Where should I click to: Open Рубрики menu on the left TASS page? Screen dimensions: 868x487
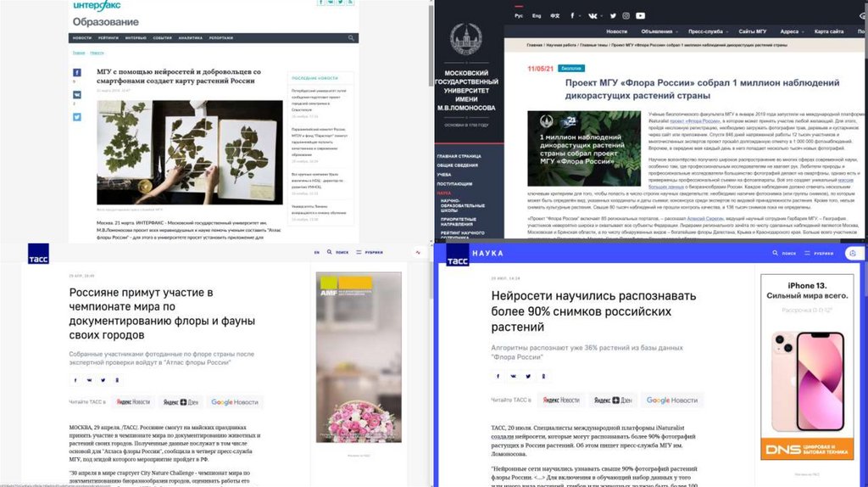[x=370, y=252]
